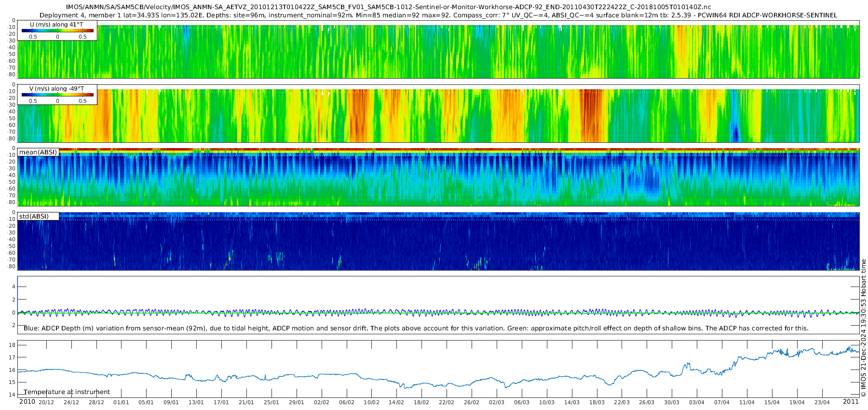Click the 23/04 date tick label
868x410 pixels.
(822, 403)
